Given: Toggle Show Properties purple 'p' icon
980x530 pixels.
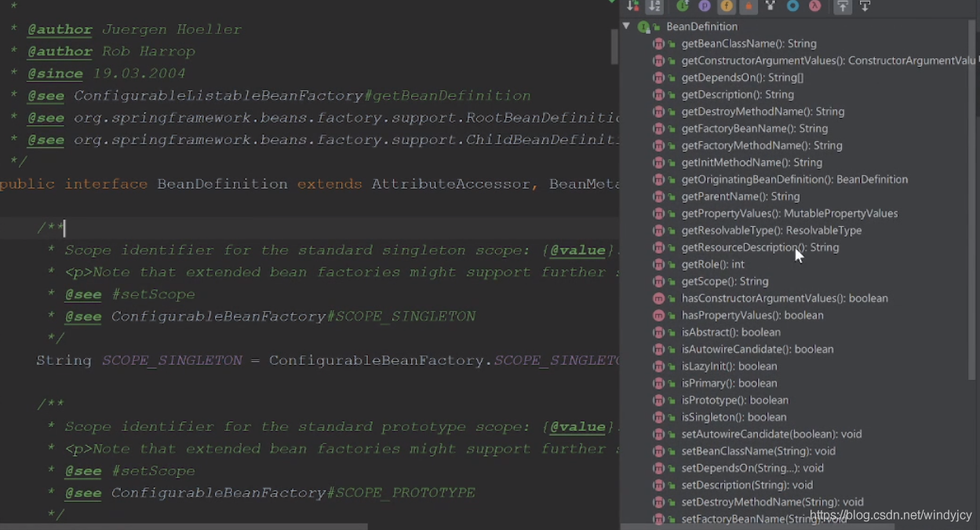Looking at the screenshot, I should [705, 6].
